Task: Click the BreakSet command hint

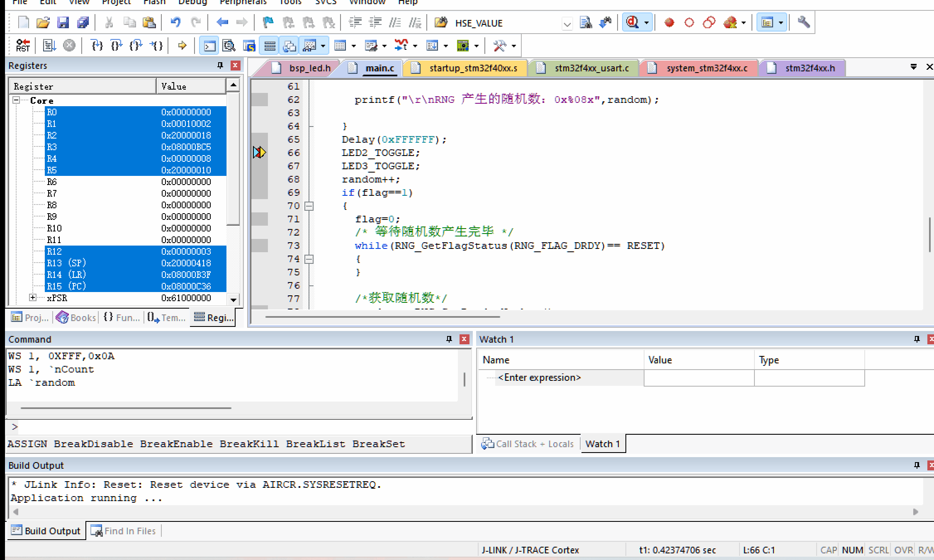Action: [378, 444]
